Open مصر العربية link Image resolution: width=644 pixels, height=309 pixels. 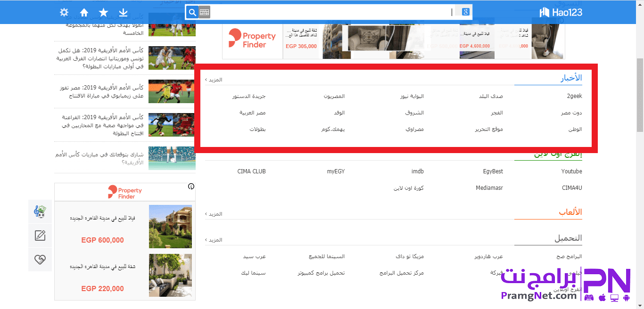(x=253, y=113)
